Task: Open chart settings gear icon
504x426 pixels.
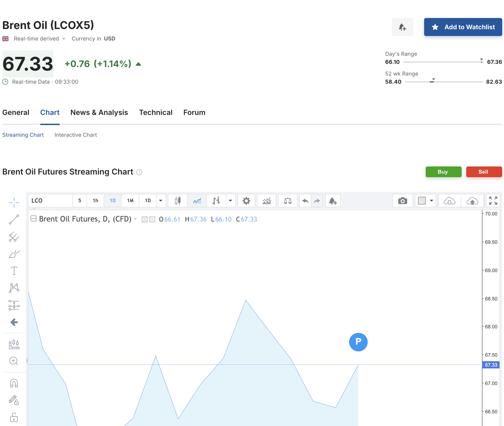Action: click(246, 201)
